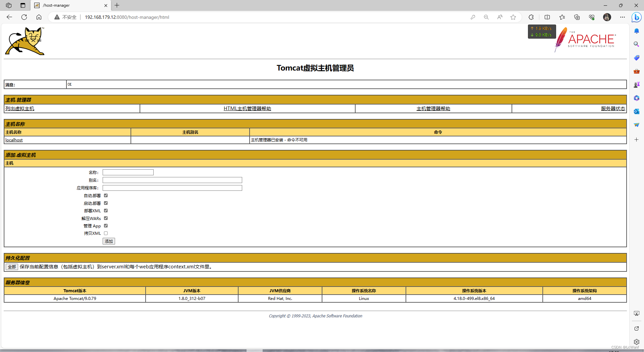Click the browser back arrow
The width and height of the screenshot is (644, 352).
[9, 17]
